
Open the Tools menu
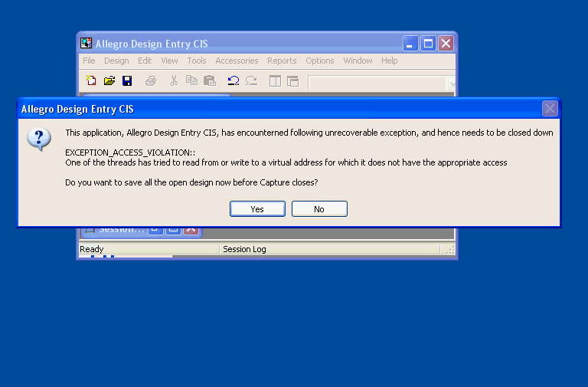(197, 61)
